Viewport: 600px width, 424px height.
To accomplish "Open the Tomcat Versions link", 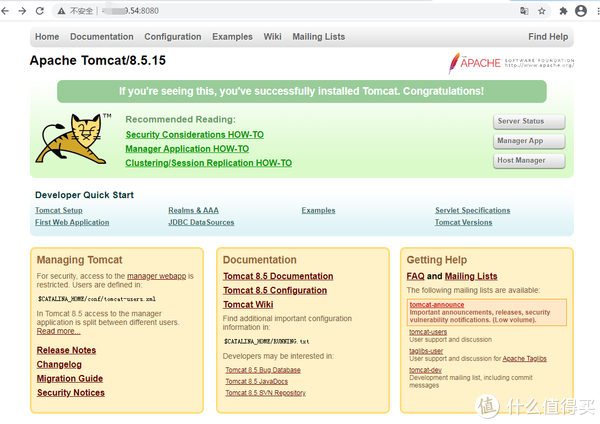I will [463, 222].
